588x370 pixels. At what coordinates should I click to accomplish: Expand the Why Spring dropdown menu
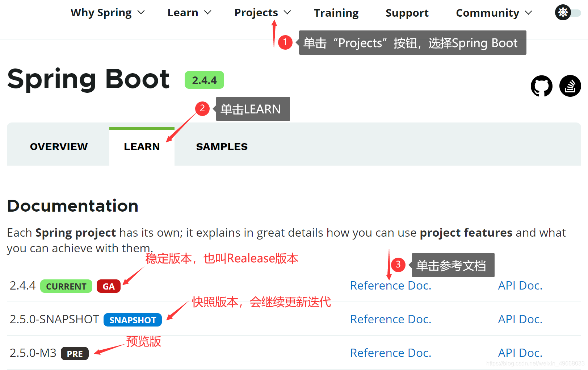click(x=108, y=13)
